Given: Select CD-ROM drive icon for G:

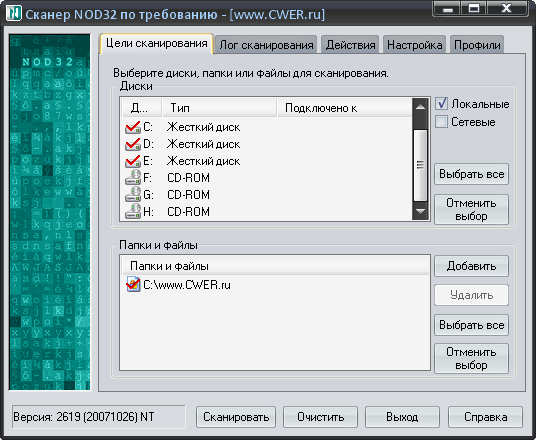Looking at the screenshot, I should coord(133,195).
